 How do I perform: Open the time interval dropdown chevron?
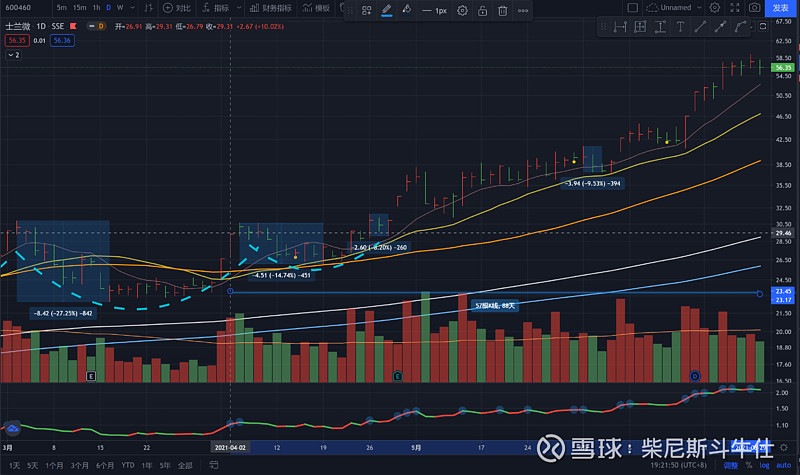133,8
